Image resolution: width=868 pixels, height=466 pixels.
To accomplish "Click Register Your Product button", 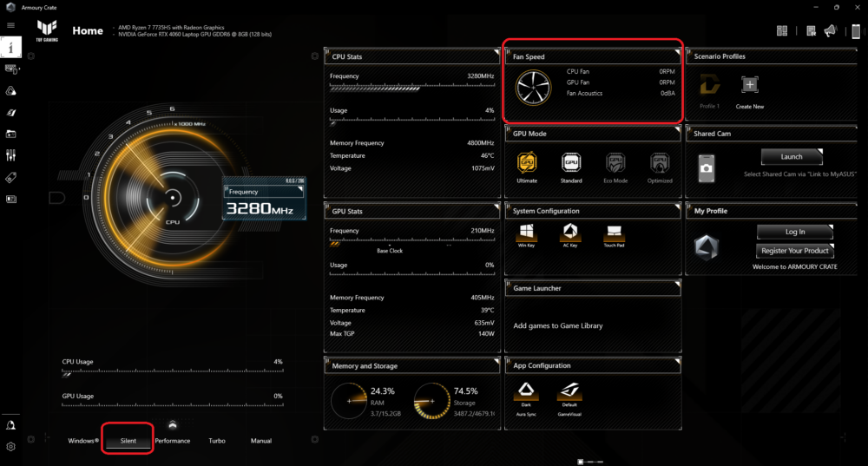I will coord(795,251).
